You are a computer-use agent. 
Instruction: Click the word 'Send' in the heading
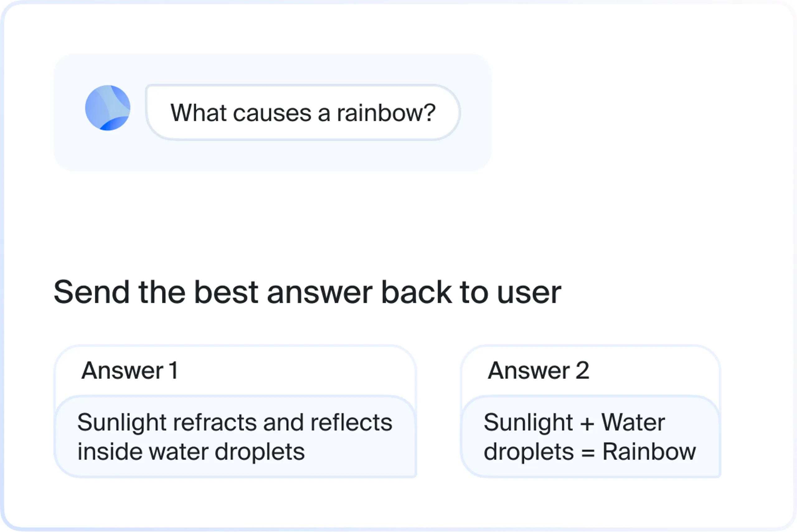click(92, 292)
